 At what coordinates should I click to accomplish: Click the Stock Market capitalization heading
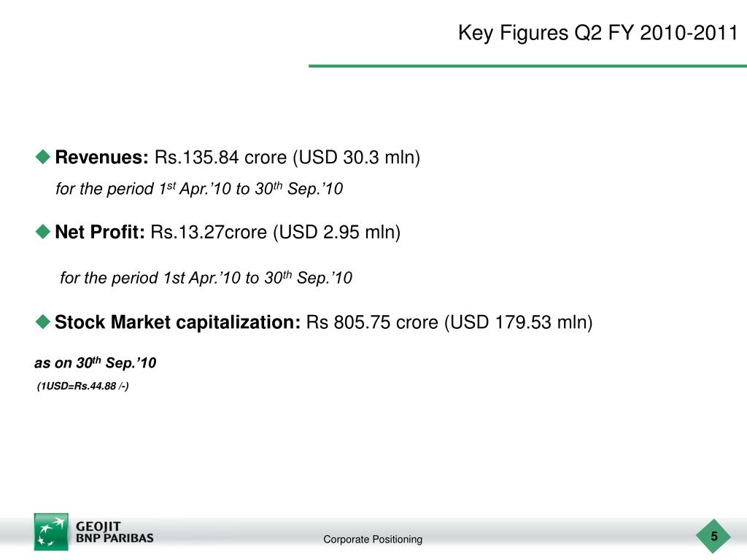(x=178, y=322)
